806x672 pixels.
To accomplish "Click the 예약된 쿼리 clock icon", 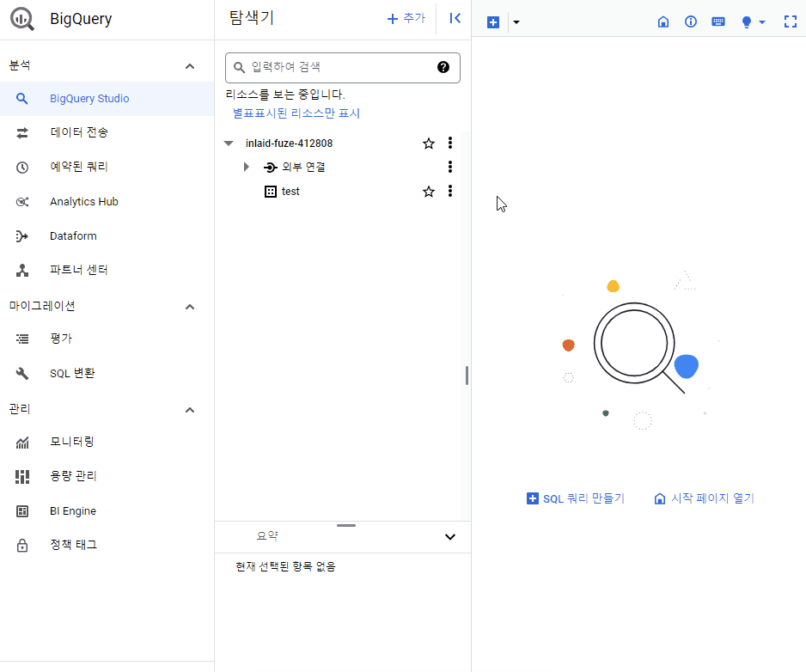I will coord(22,167).
